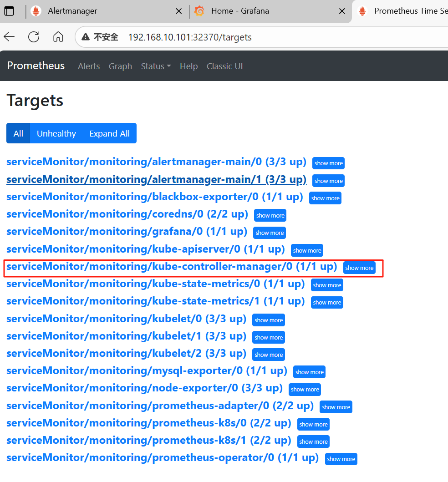Open alertmanager-main/0 target link
Image resolution: width=448 pixels, height=482 pixels.
tap(157, 162)
